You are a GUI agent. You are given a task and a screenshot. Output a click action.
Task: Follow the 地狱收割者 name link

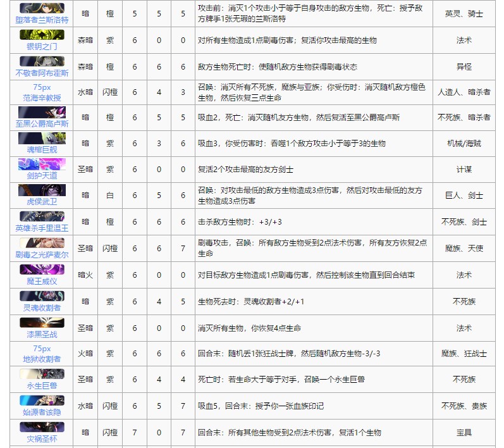(x=42, y=359)
